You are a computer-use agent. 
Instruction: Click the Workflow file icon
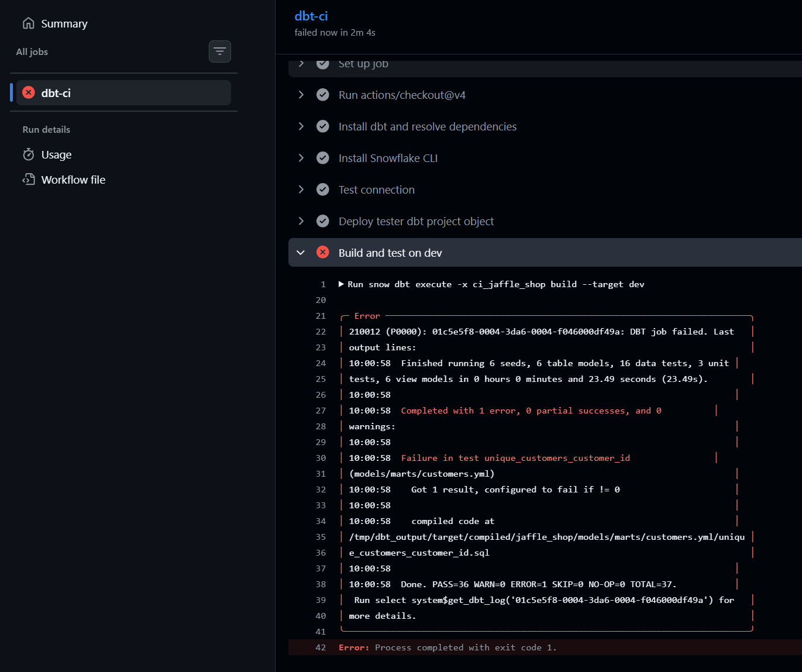(x=28, y=180)
